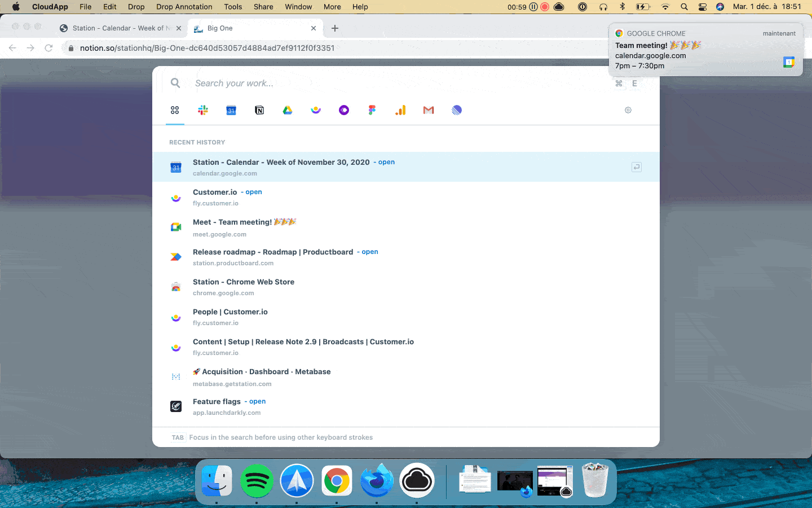Open 'People | Customer.io' history entry
812x508 pixels.
point(406,317)
